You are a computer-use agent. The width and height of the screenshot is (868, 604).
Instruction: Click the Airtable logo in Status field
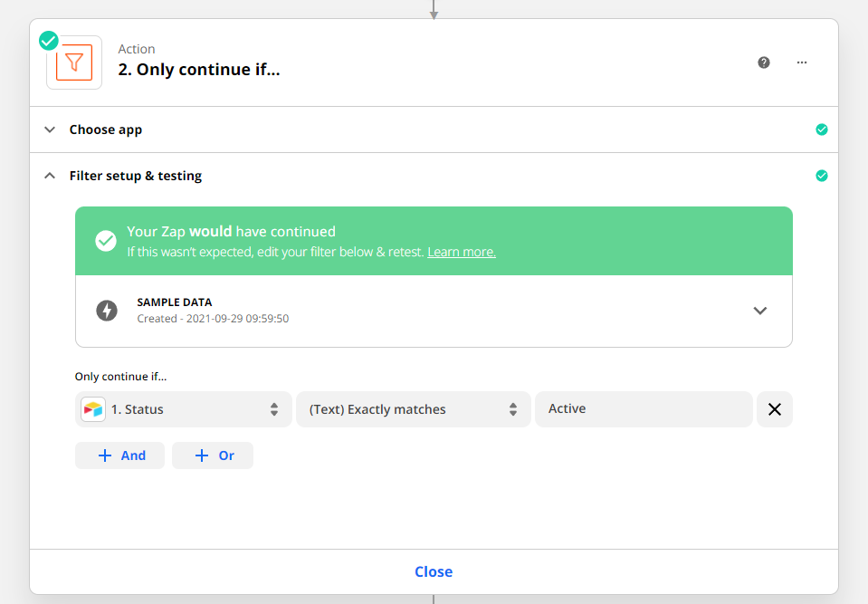(93, 409)
